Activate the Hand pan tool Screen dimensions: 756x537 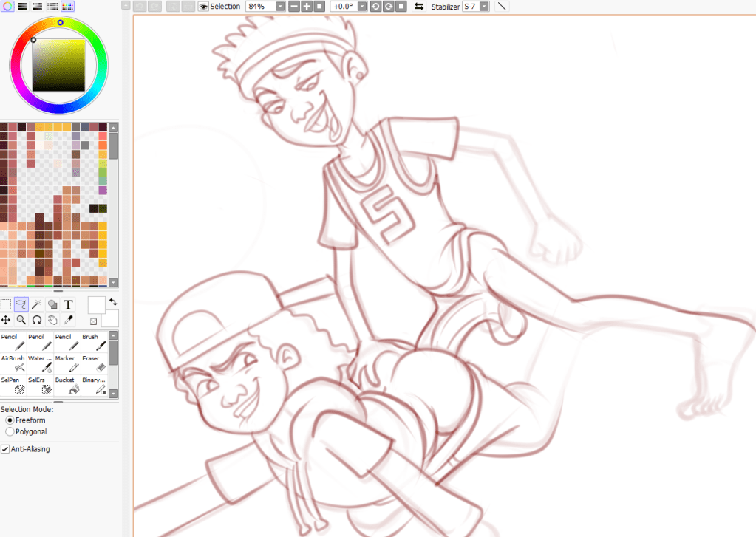[52, 320]
